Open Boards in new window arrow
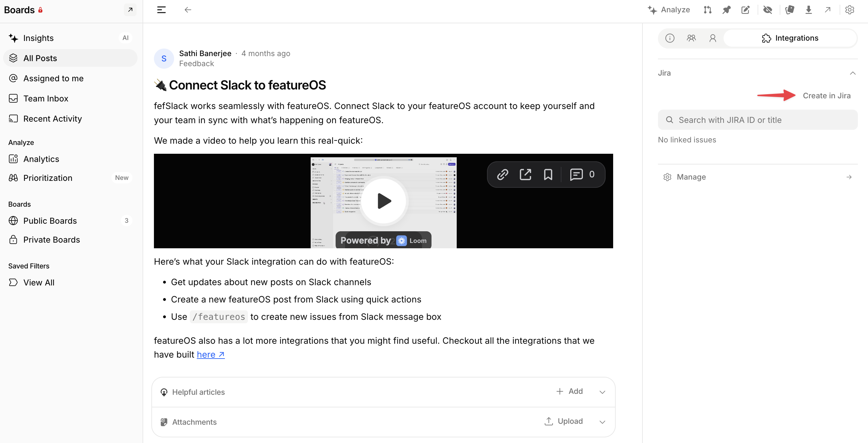The height and width of the screenshot is (443, 868). [130, 10]
